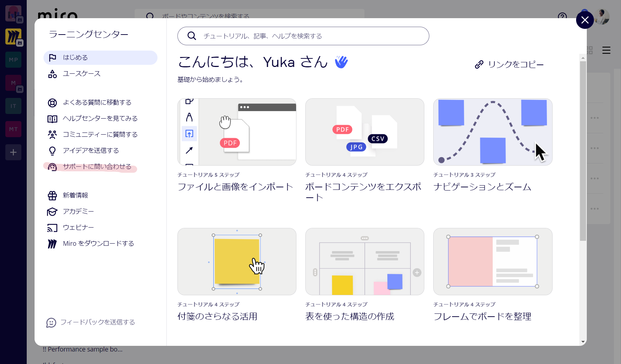This screenshot has height=364, width=621.
Task: Copy the link using リンクをコピー
Action: coord(509,64)
